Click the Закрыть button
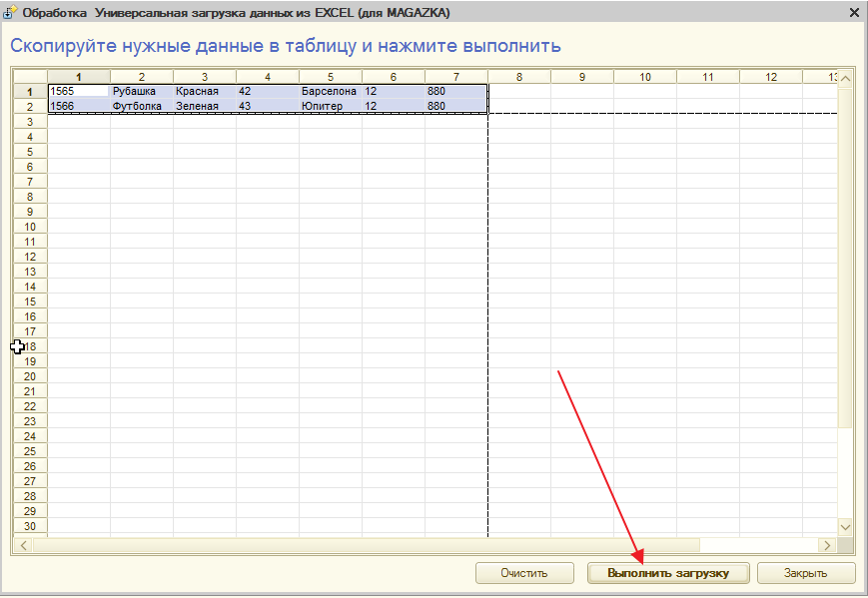868x598 pixels. pos(805,573)
